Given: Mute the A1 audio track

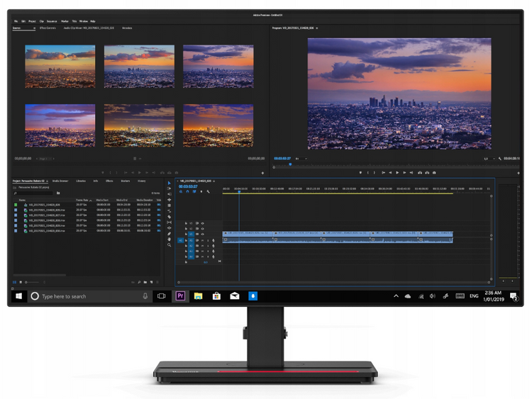Looking at the screenshot, I should coord(201,240).
